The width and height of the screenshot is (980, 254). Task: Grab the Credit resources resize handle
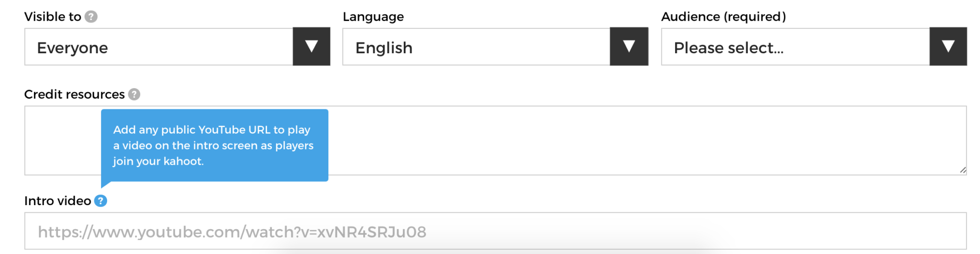tap(963, 170)
